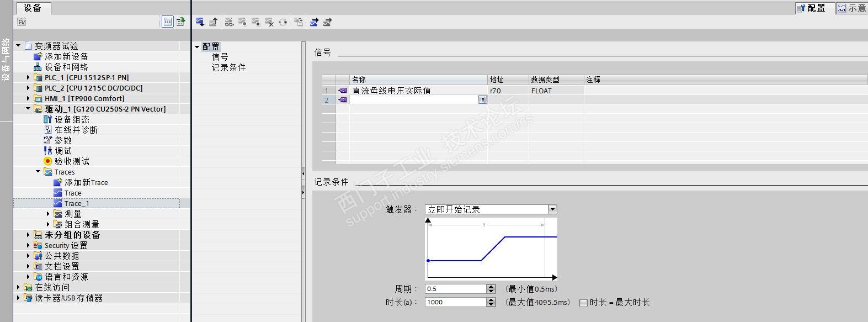The height and width of the screenshot is (322, 868).
Task: Click the FLOAT data type cell
Action: tap(556, 91)
